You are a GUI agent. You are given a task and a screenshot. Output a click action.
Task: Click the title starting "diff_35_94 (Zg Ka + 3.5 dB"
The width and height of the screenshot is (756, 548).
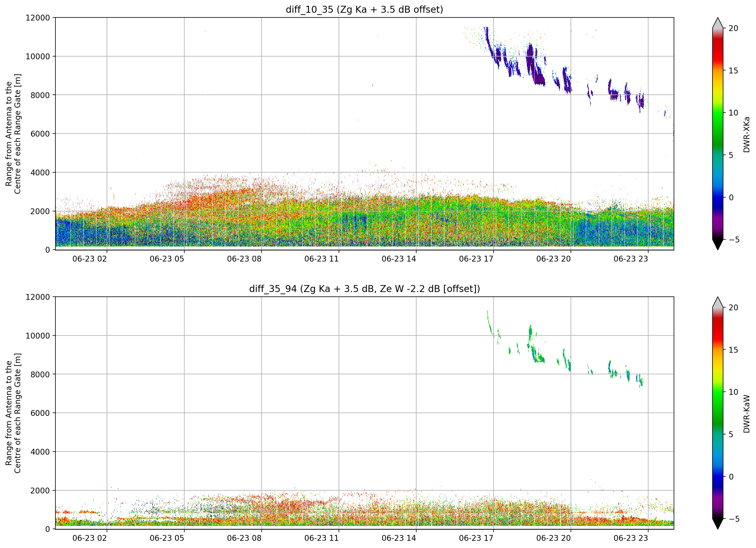coord(364,289)
